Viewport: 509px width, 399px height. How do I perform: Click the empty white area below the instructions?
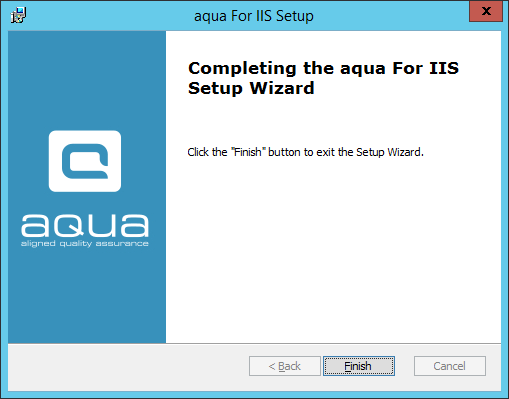tap(333, 250)
